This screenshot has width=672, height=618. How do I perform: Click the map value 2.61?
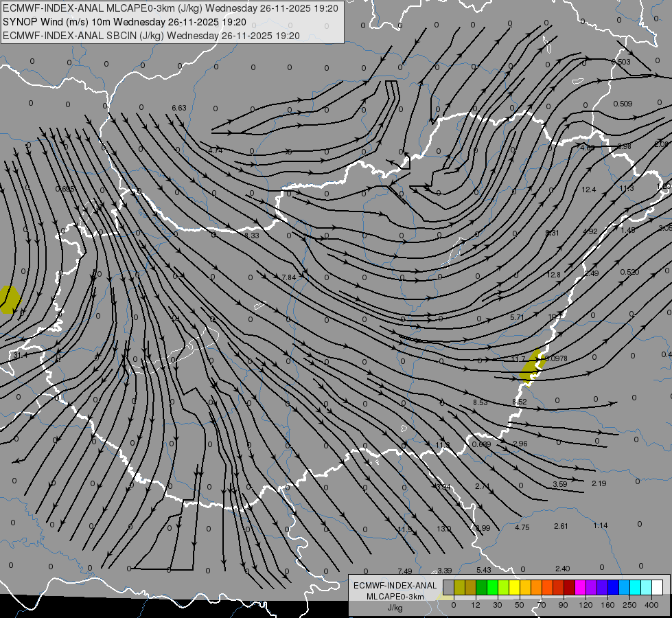561,526
